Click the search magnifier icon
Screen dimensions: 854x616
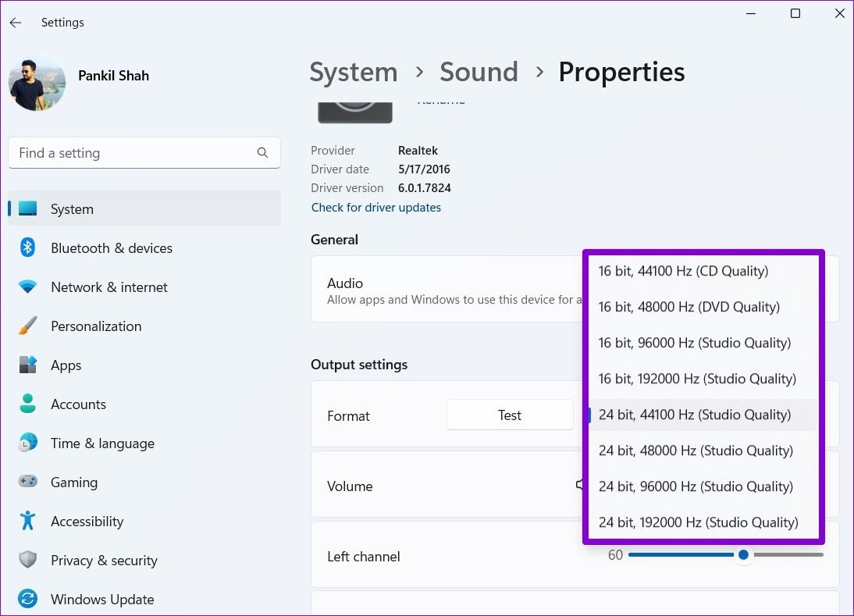[x=263, y=153]
